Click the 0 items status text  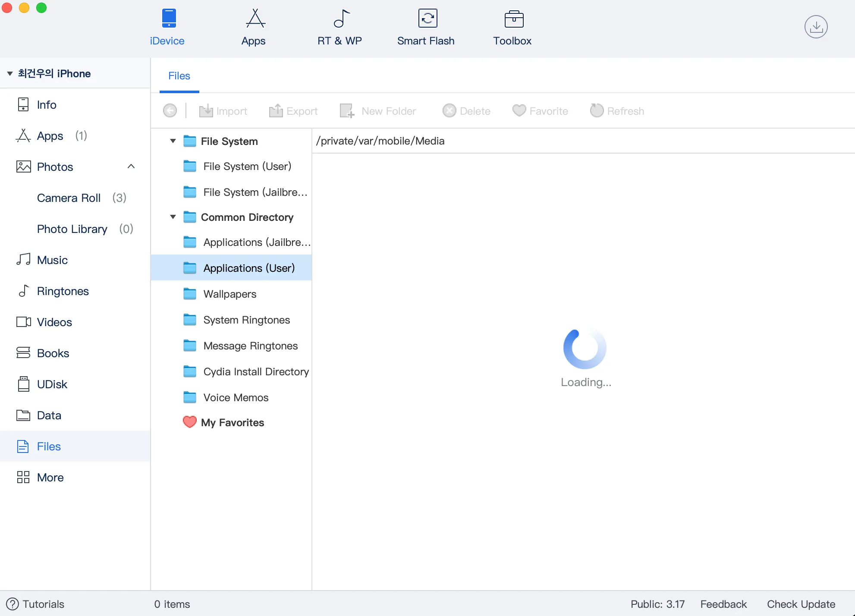(172, 604)
